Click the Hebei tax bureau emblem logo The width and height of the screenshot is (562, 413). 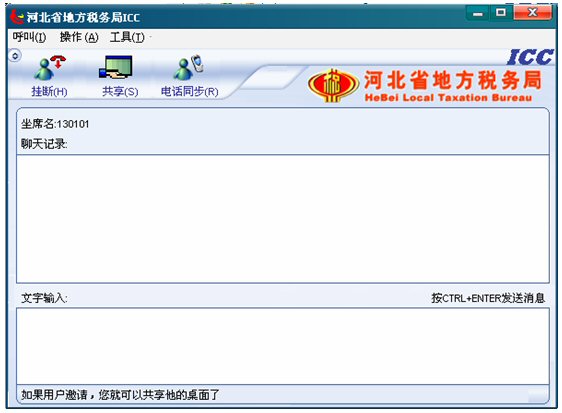click(x=333, y=85)
